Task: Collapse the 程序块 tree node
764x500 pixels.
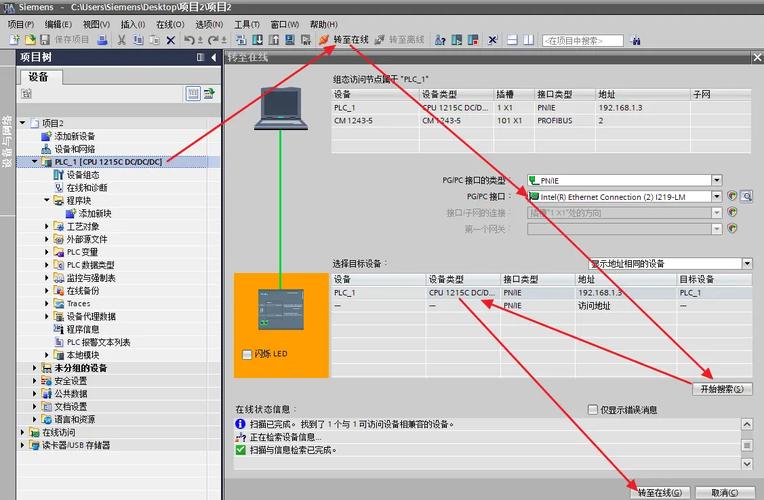Action: pos(47,200)
